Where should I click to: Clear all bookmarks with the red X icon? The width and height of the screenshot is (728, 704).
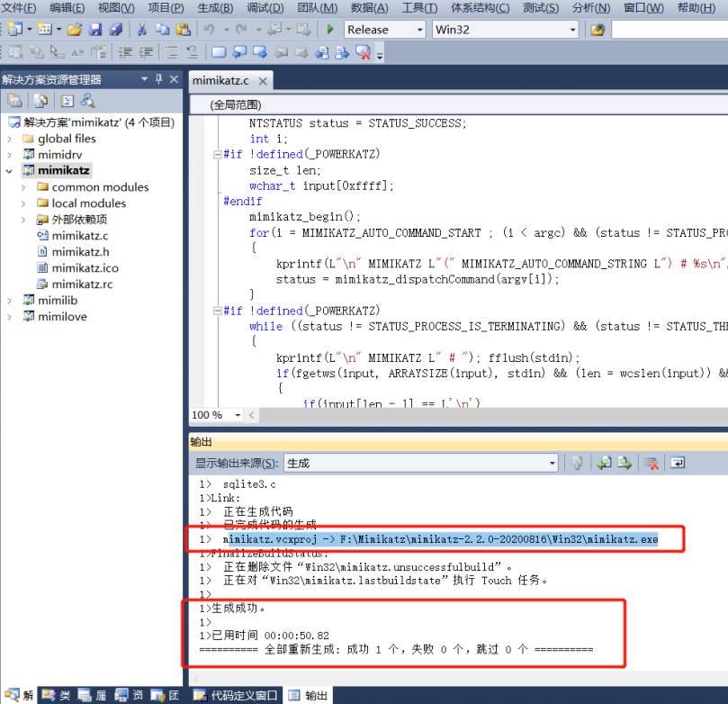tap(363, 52)
